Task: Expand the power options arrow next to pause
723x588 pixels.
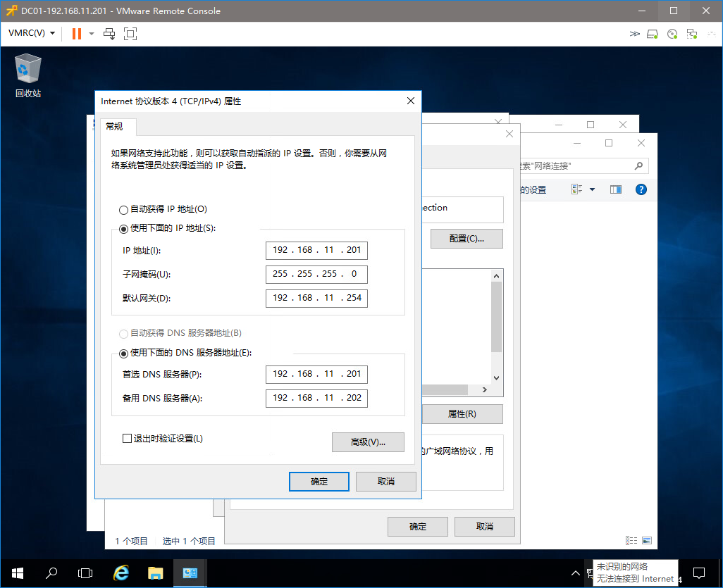Action: tap(92, 34)
